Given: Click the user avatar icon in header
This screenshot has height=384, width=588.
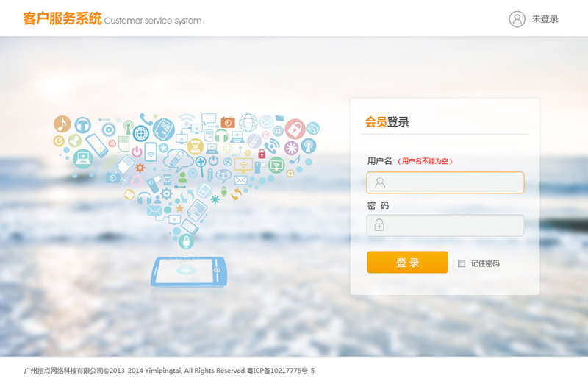Looking at the screenshot, I should pos(517,19).
